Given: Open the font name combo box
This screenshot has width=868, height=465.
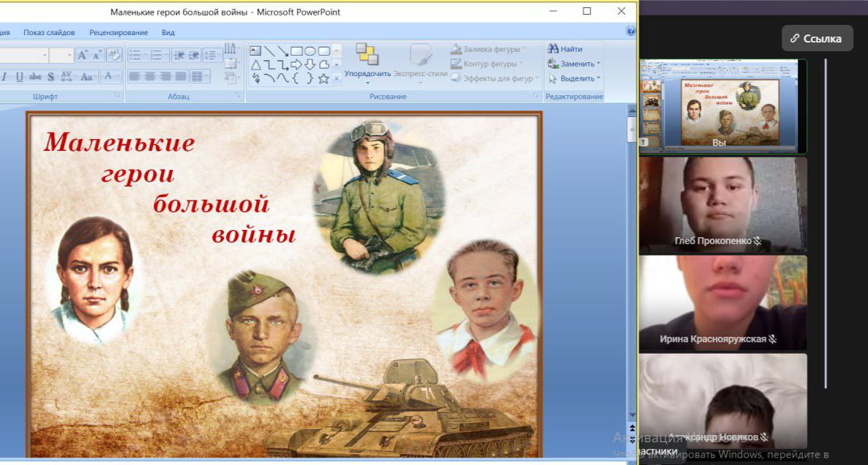Looking at the screenshot, I should click(x=23, y=55).
